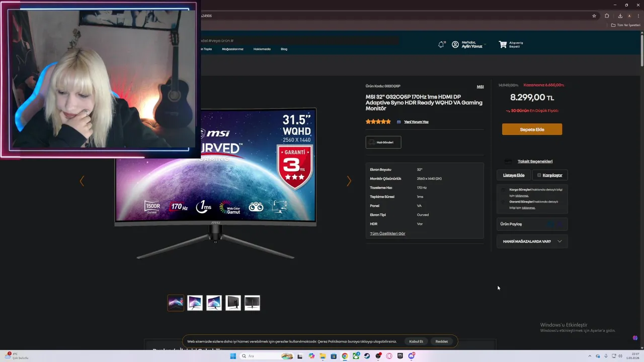
Task: Click the Listeye Ekle button
Action: click(x=514, y=175)
